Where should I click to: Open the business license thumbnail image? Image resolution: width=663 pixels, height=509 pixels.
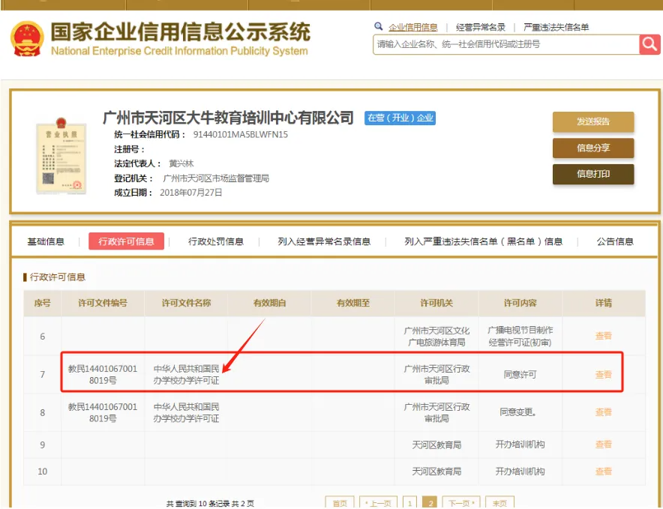coord(61,156)
